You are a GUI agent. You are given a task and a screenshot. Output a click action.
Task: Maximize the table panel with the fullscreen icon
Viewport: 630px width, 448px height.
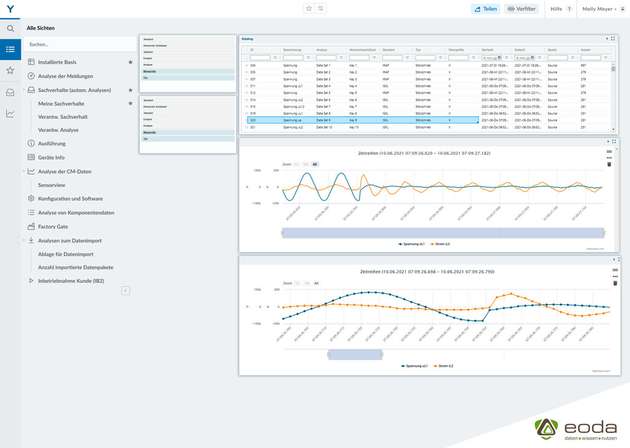point(613,39)
